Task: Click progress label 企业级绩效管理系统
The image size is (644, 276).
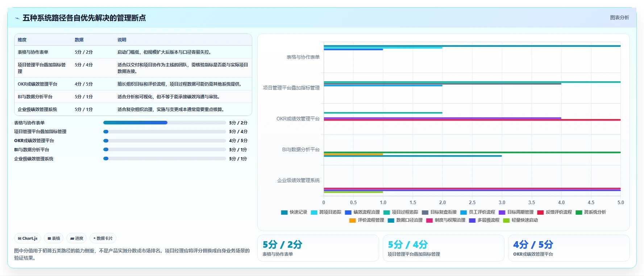Action: (34, 159)
